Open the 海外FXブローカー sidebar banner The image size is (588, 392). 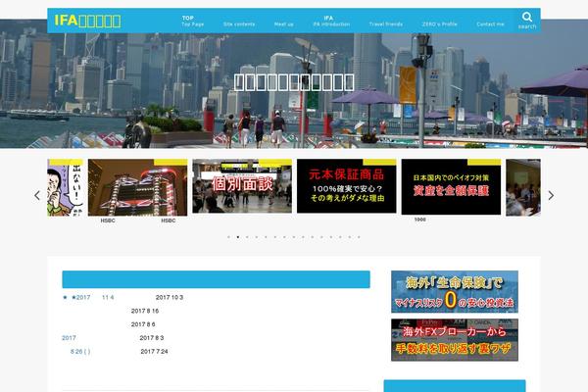click(x=455, y=340)
